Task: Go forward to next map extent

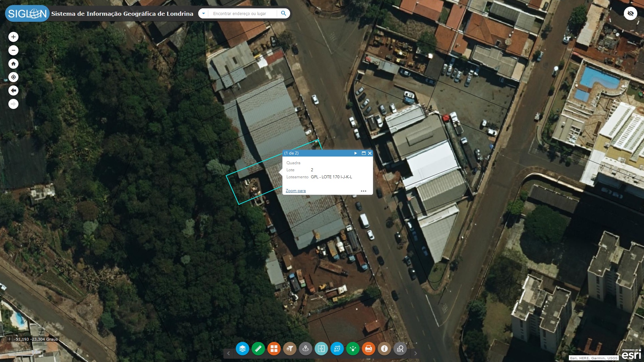Action: pyautogui.click(x=13, y=104)
